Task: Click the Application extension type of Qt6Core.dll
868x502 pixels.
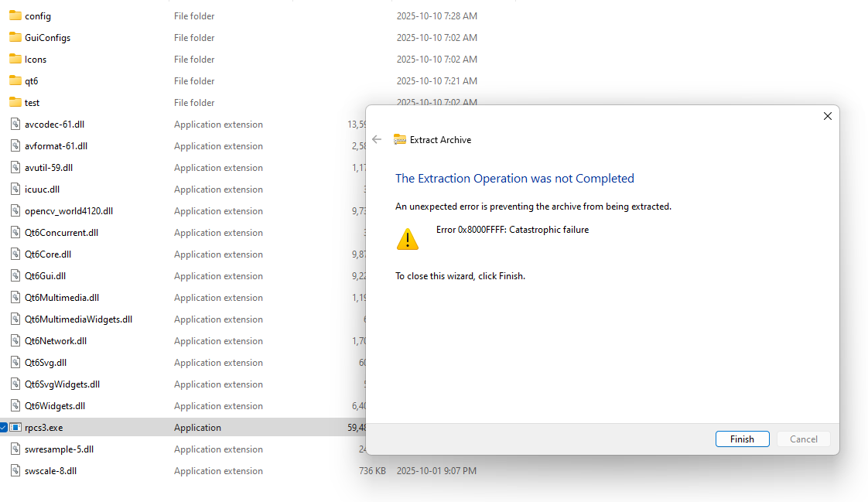Action: click(218, 254)
